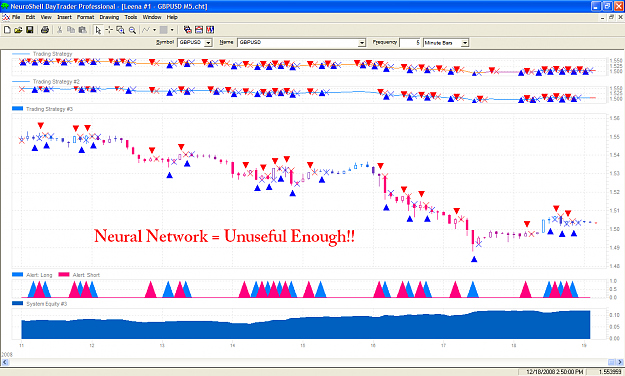Click the Alert: Long blue legend swatch

[x=18, y=274]
